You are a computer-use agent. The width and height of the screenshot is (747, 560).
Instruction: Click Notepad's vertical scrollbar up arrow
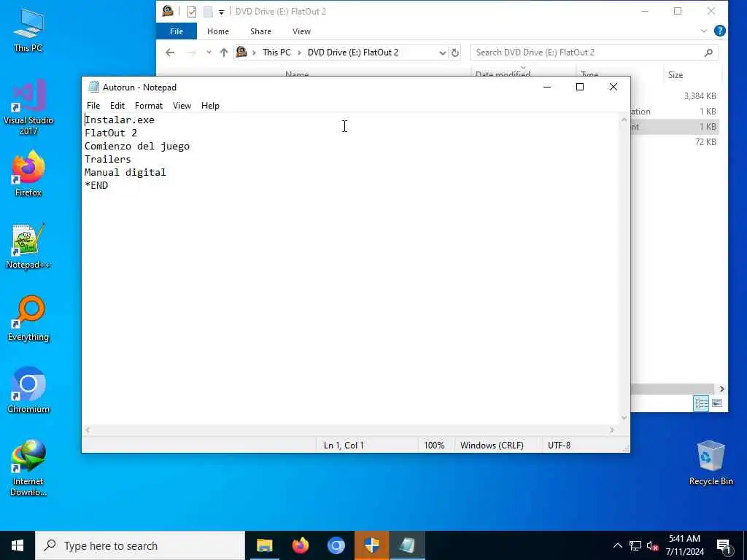pos(624,120)
